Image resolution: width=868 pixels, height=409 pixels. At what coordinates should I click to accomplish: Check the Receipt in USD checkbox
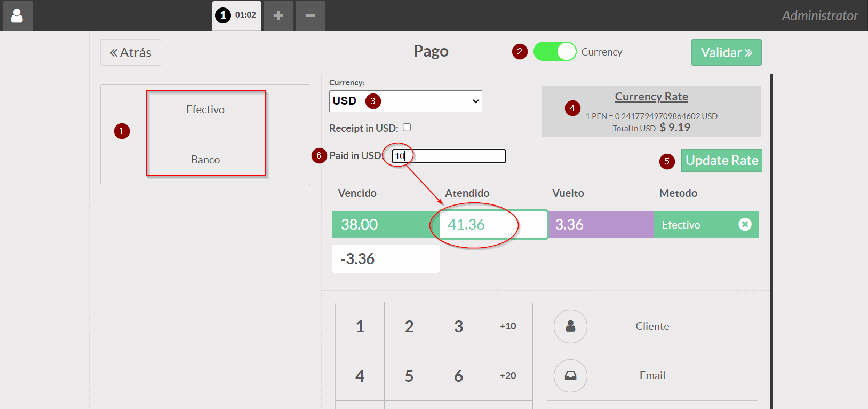coord(407,128)
